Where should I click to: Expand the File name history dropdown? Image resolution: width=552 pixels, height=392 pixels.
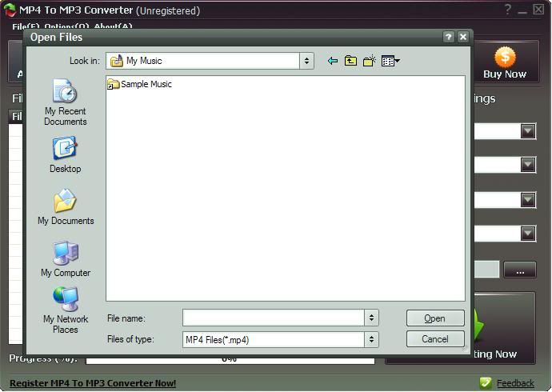click(371, 318)
